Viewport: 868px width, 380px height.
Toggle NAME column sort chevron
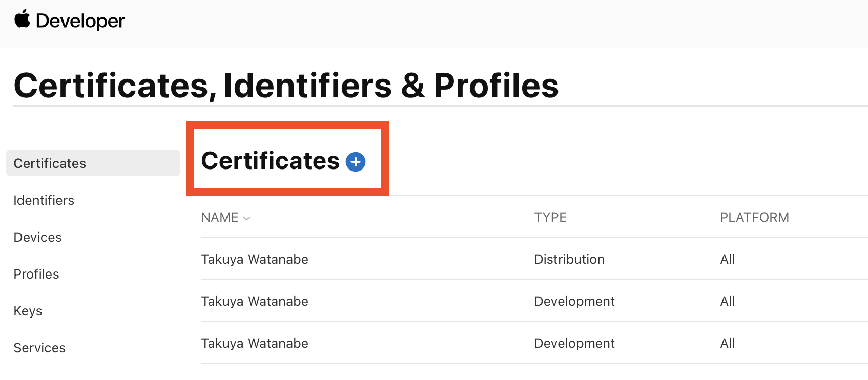(246, 218)
